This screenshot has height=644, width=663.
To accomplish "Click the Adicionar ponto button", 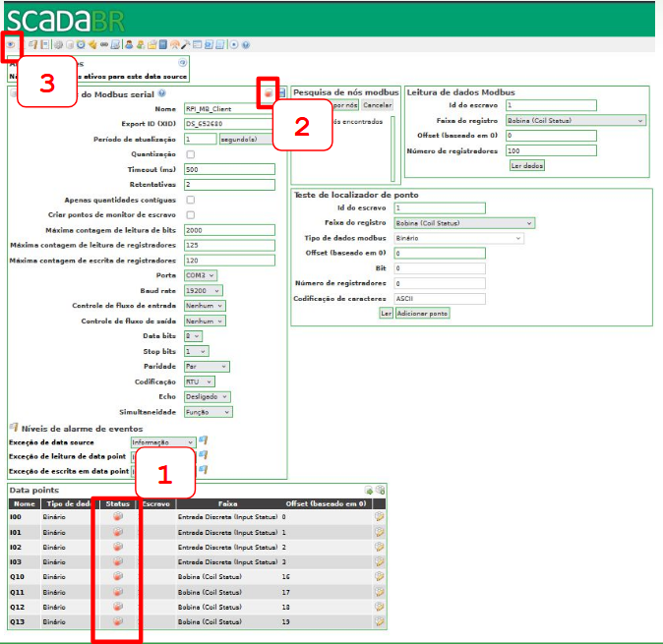I will [x=422, y=313].
